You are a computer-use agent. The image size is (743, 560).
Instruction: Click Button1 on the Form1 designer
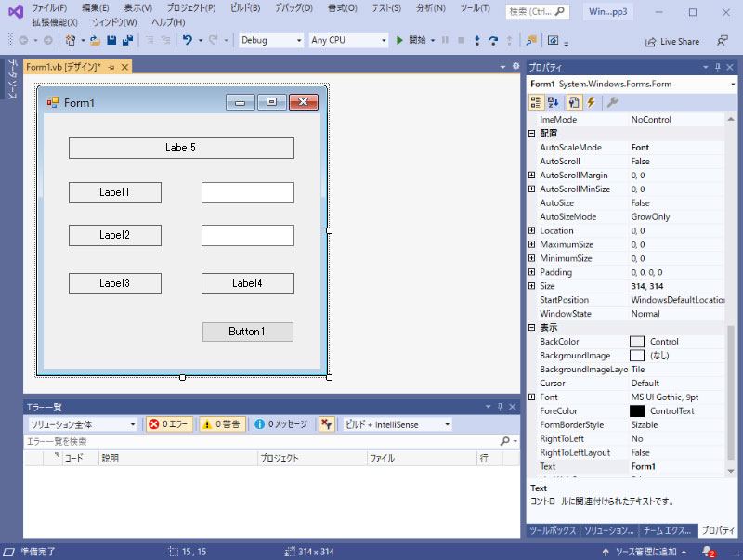[247, 332]
